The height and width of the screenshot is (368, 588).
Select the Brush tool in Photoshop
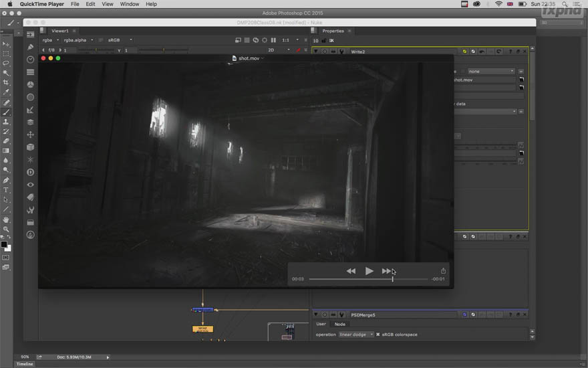coord(6,112)
